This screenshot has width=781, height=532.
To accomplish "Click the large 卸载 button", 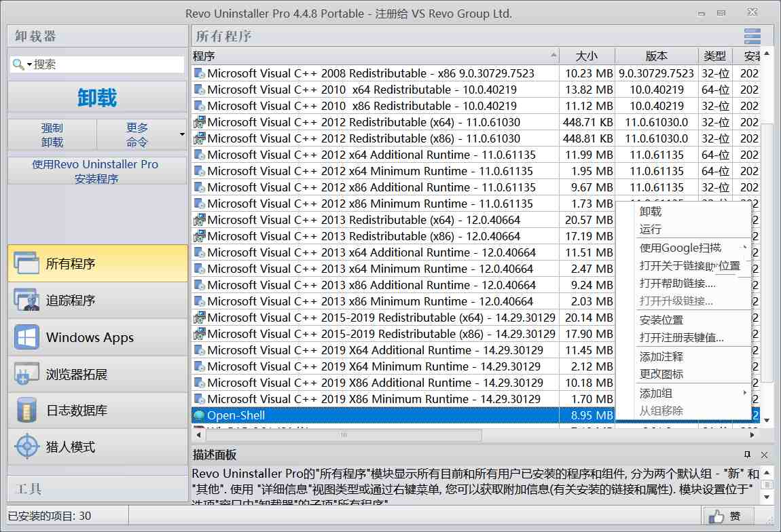I will coord(97,97).
